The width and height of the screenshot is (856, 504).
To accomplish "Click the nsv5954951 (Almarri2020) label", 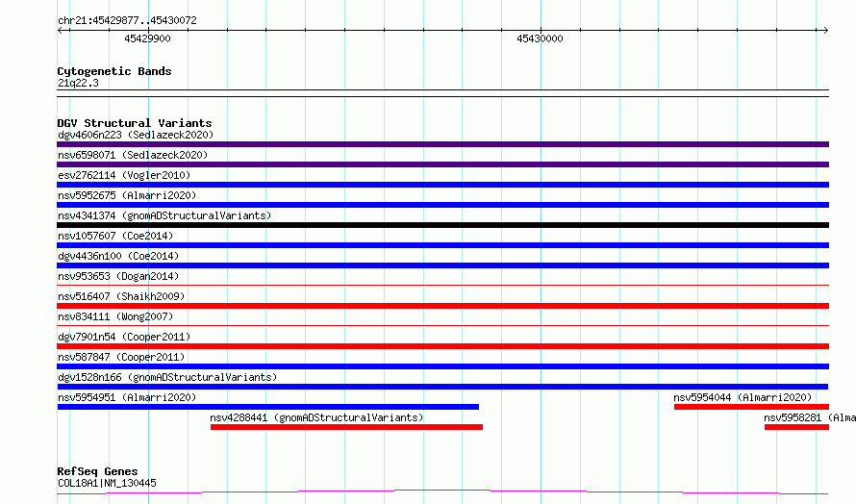I will (x=127, y=397).
